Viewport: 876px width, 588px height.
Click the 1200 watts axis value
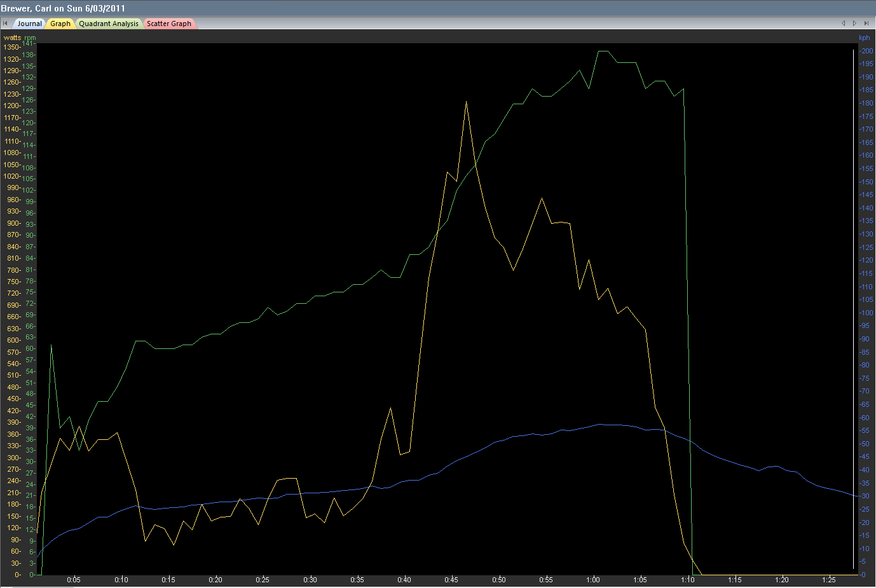tap(11, 106)
